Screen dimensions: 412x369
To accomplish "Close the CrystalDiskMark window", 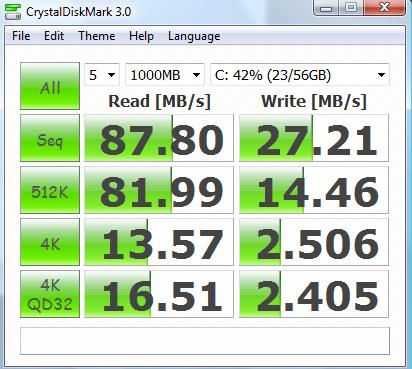I will tap(384, 8).
